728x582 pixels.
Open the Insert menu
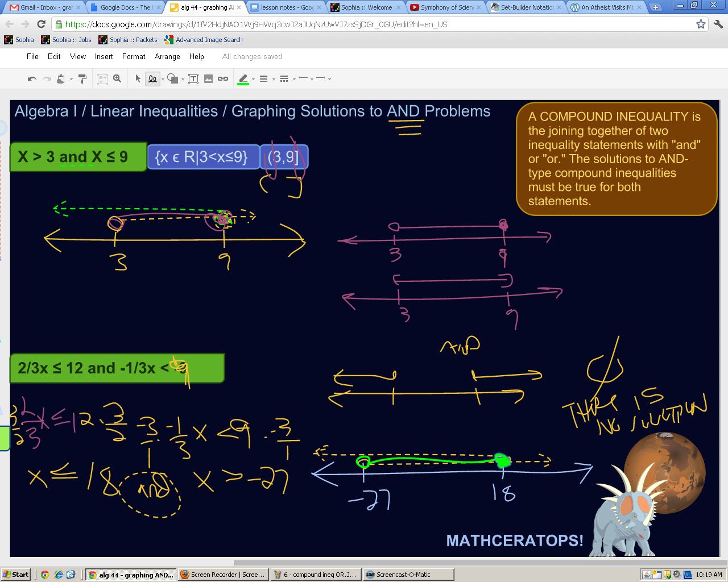click(x=104, y=56)
